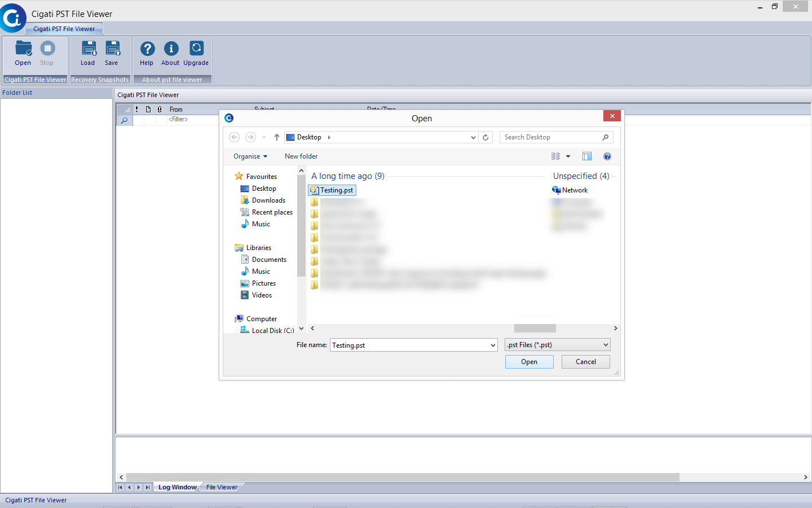Click the Cigati application logo
The width and height of the screenshot is (812, 508).
click(x=12, y=18)
